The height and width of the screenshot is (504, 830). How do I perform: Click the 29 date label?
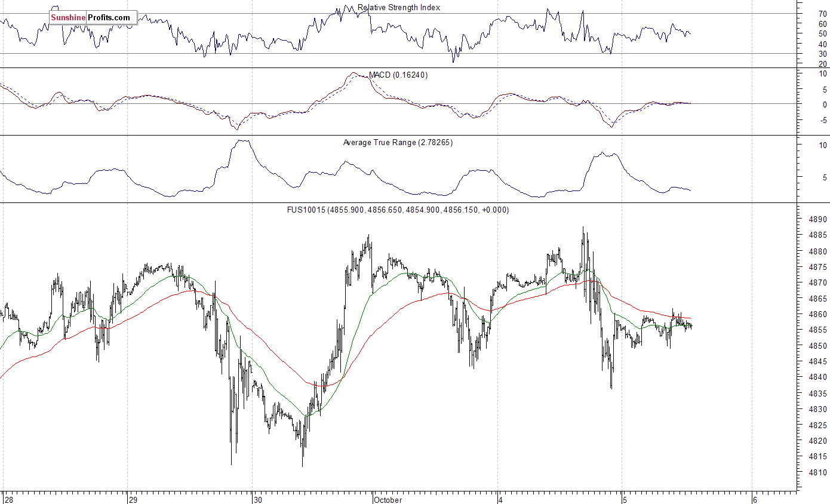point(133,500)
